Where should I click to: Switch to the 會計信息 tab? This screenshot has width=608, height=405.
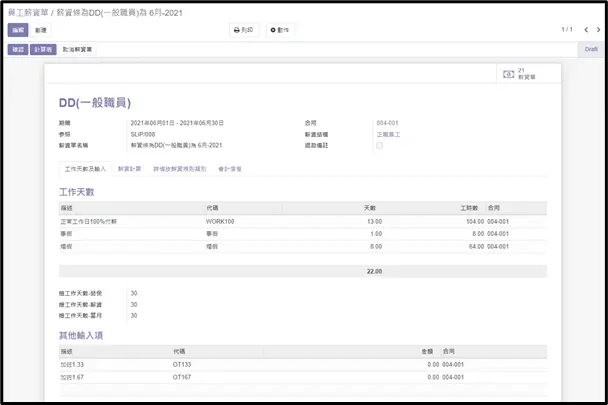(x=230, y=169)
